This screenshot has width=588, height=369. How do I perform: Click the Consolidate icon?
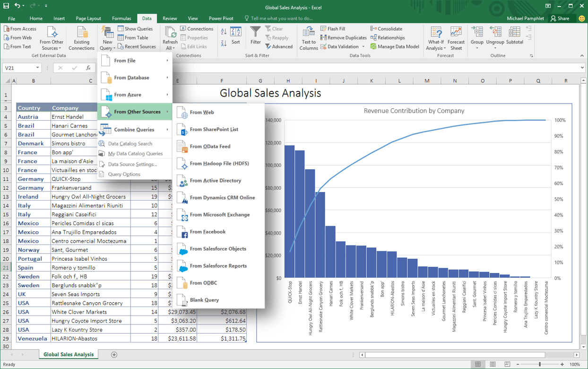point(374,28)
